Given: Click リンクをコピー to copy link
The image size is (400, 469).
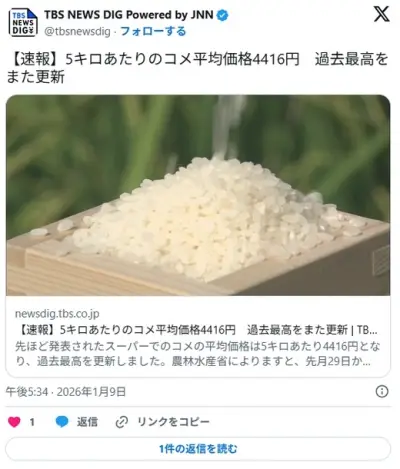Looking at the screenshot, I should [173, 422].
